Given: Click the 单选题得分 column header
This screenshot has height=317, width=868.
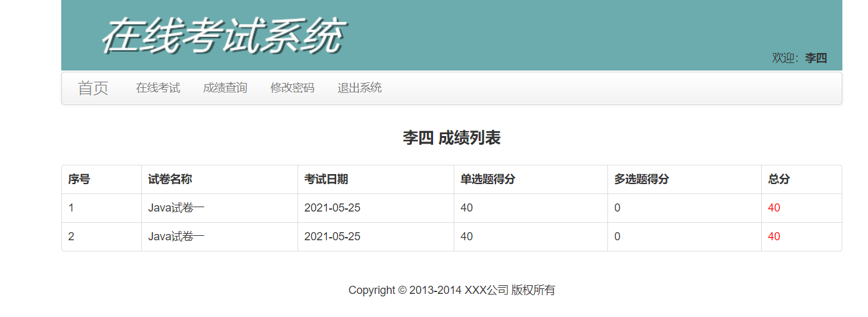Looking at the screenshot, I should click(x=488, y=179).
